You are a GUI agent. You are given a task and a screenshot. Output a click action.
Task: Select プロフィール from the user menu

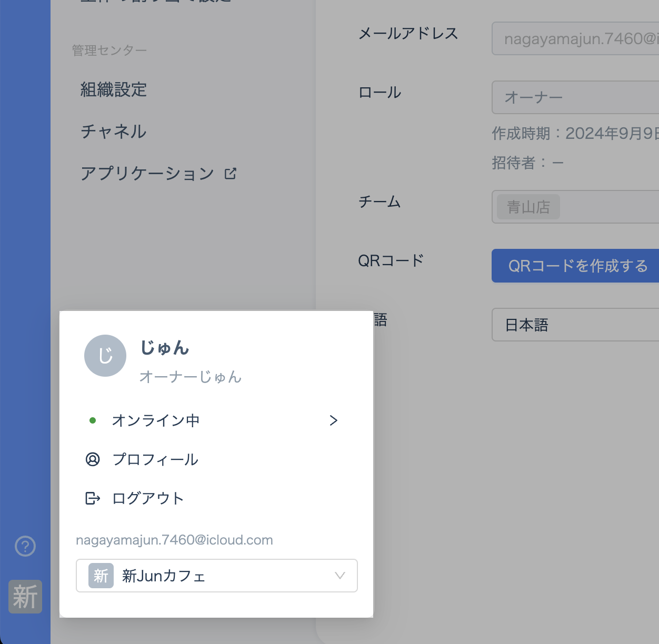coord(155,459)
